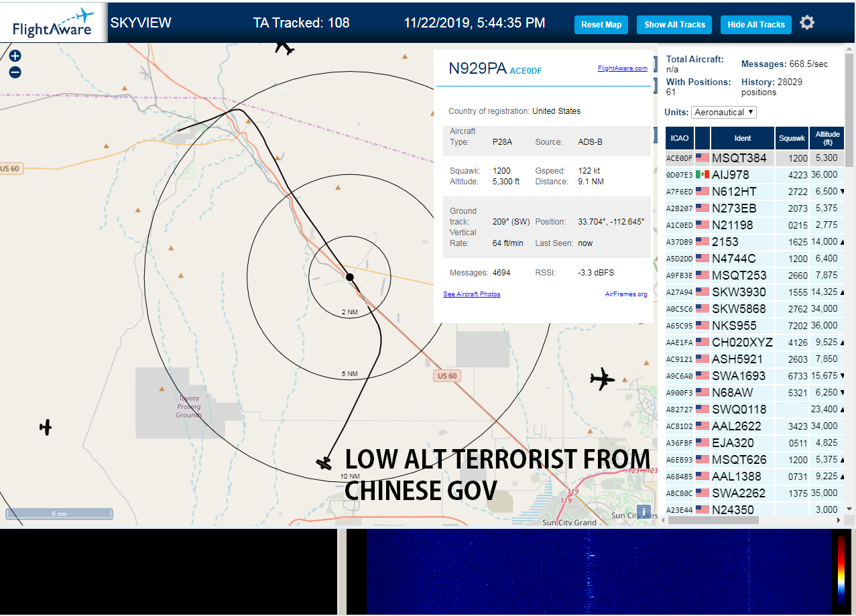Click the US flag in 2153 row

tap(702, 241)
